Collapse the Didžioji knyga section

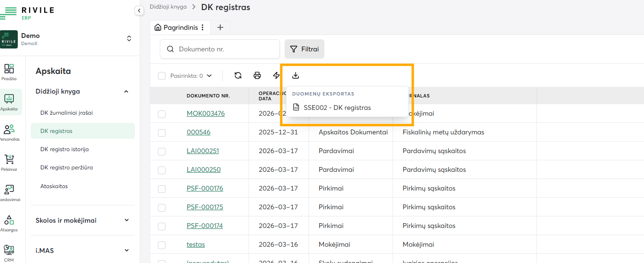127,91
